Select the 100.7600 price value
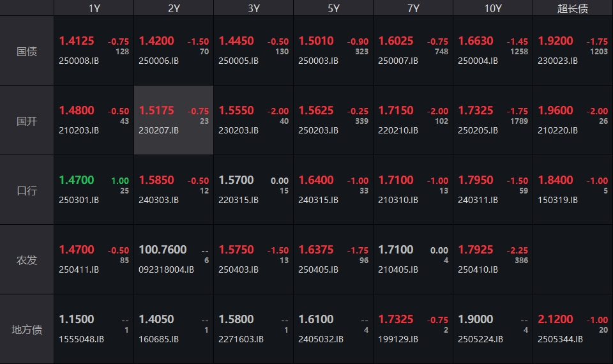Screen dimensions: 613x364 [x=163, y=250]
